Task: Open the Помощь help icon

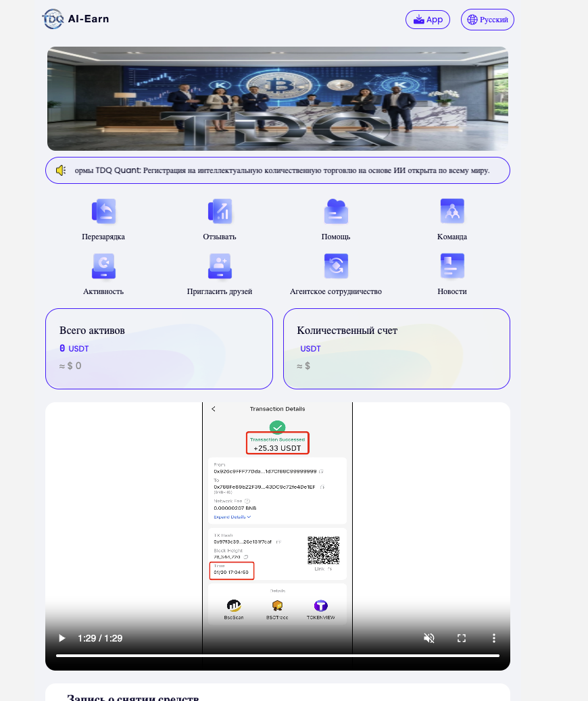Action: (336, 211)
